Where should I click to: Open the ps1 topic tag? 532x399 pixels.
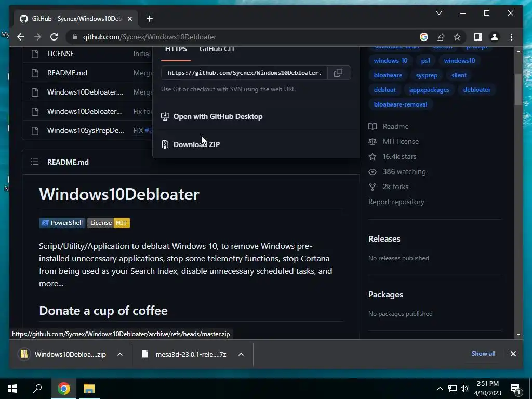point(425,61)
